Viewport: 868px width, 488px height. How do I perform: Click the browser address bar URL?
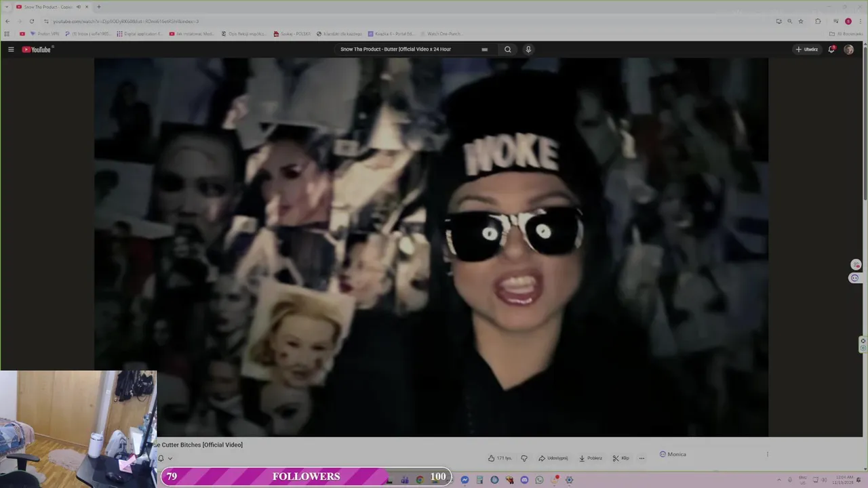125,21
